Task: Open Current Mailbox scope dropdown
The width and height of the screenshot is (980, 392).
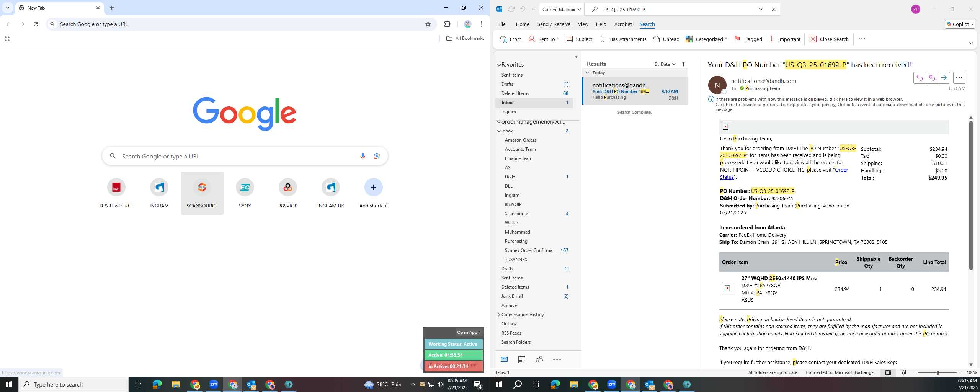Action: click(562, 9)
